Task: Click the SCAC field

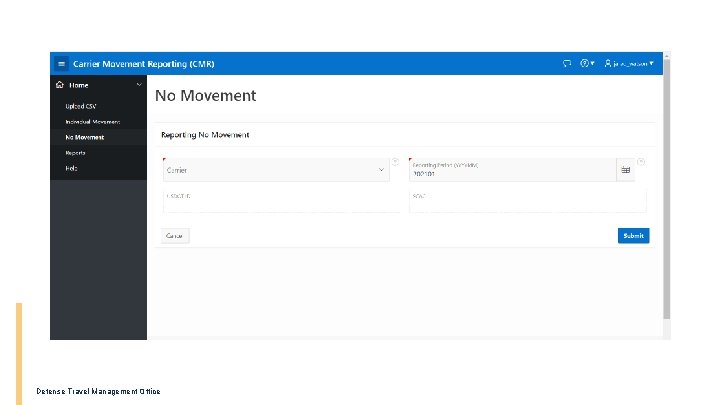Action: tap(528, 201)
